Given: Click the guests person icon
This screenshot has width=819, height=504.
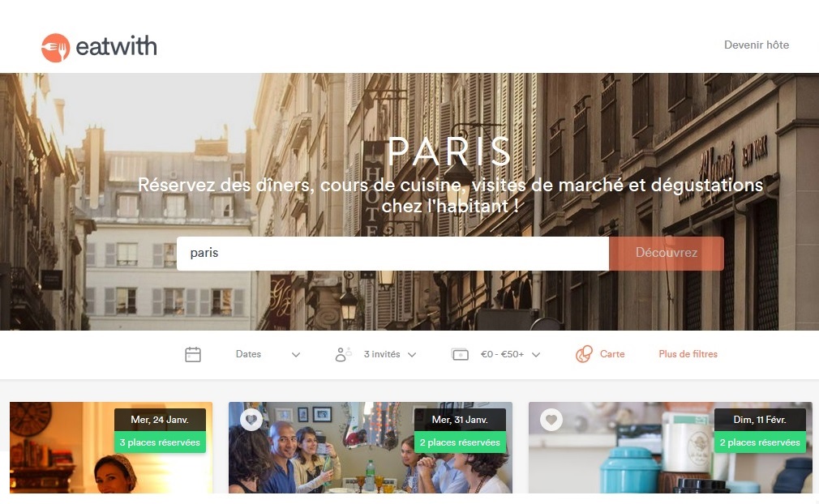Looking at the screenshot, I should click(x=343, y=354).
